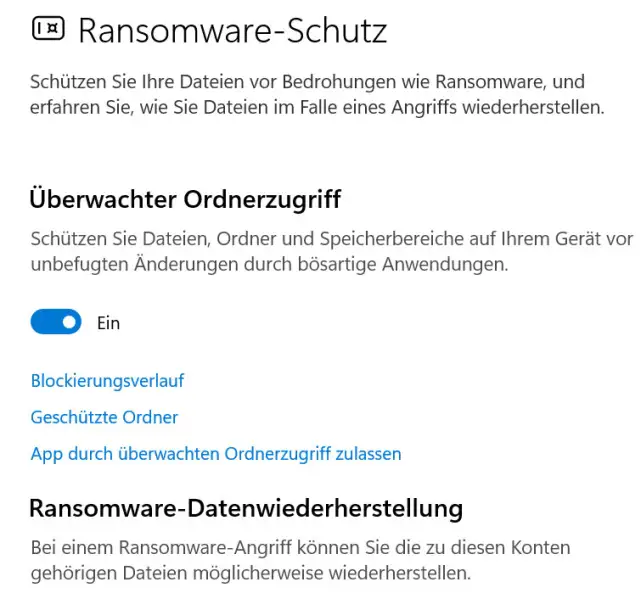Image resolution: width=640 pixels, height=610 pixels.
Task: Click the "Ein" toggle status label
Action: 108,323
